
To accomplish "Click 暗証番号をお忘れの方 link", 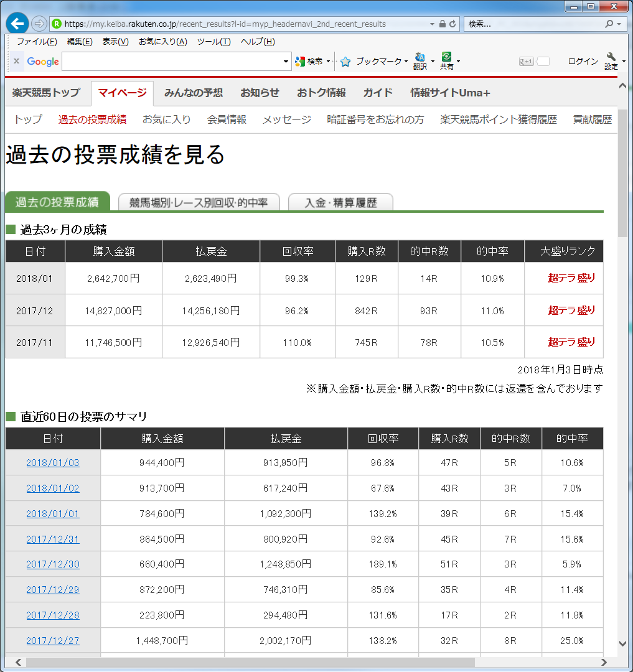I will tap(375, 119).
